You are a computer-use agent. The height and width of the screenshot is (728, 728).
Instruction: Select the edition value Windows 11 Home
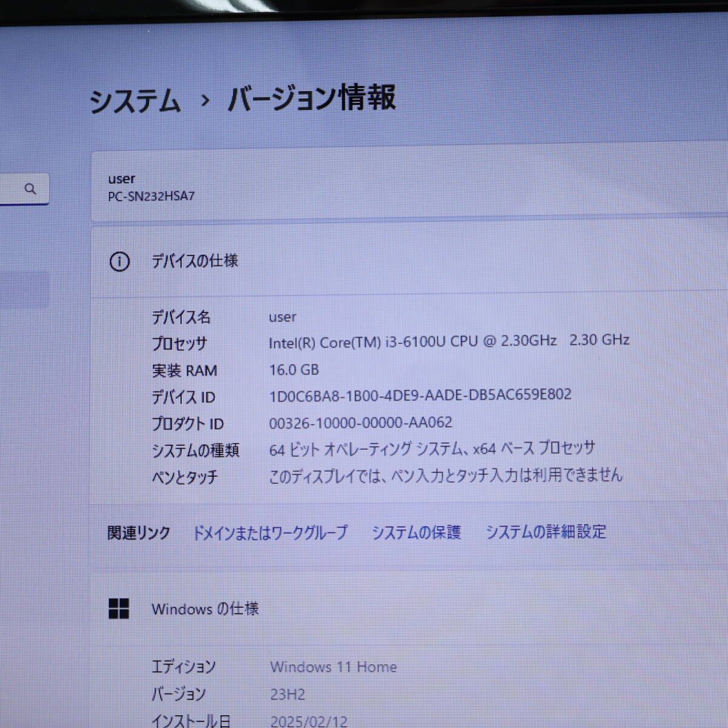coord(334,667)
